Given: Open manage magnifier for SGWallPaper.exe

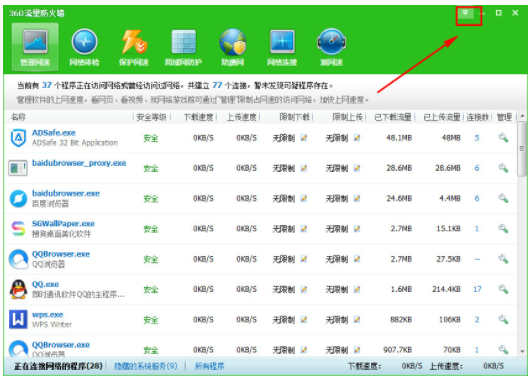Looking at the screenshot, I should [503, 229].
